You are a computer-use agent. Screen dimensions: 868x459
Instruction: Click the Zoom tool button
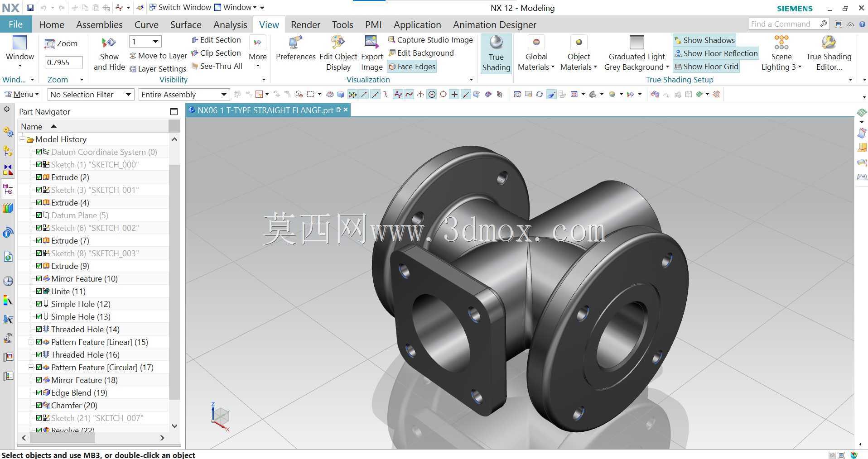61,43
